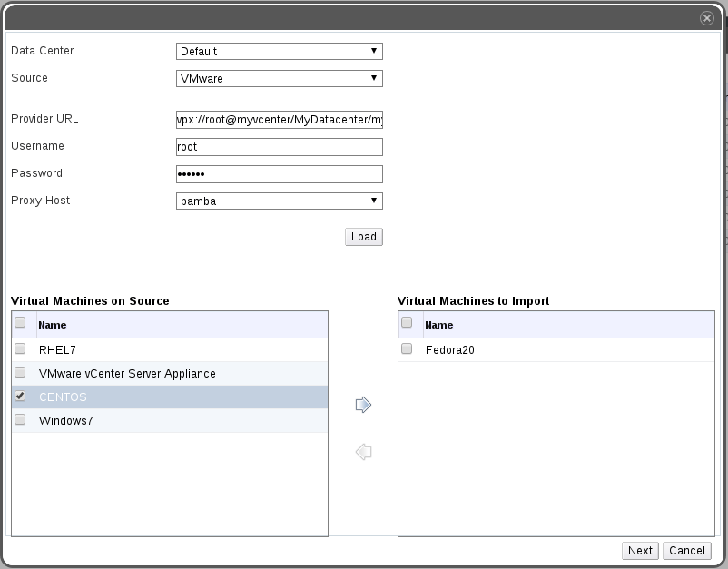Select the Fedora20 checkbox in import list
Viewport: 728px width, 569px height.
tap(407, 349)
